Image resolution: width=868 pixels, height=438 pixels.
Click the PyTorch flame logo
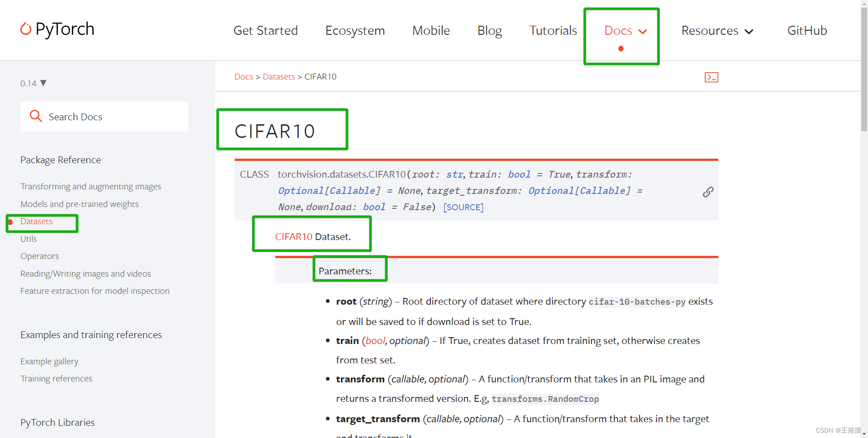coord(26,29)
